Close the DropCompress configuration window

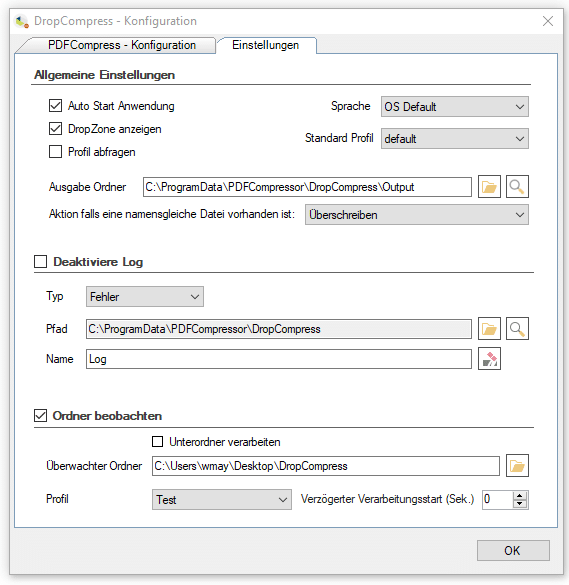tap(548, 21)
